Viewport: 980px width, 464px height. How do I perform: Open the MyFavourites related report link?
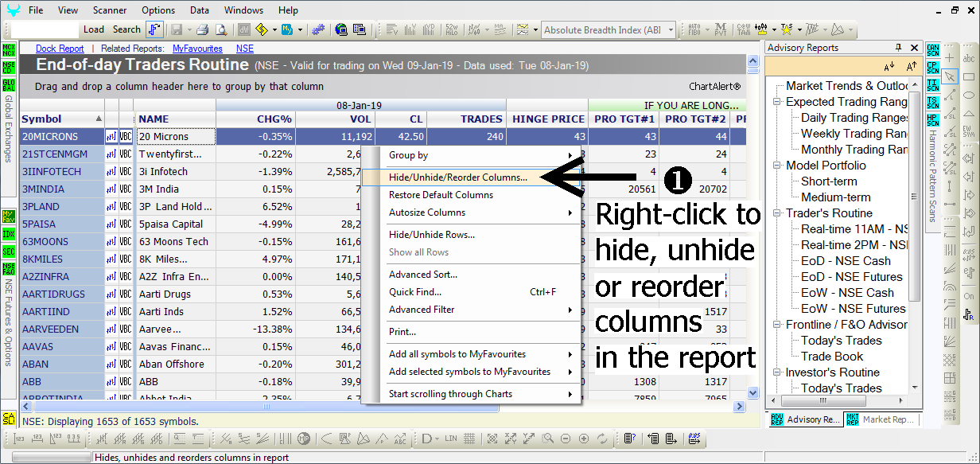pyautogui.click(x=197, y=49)
